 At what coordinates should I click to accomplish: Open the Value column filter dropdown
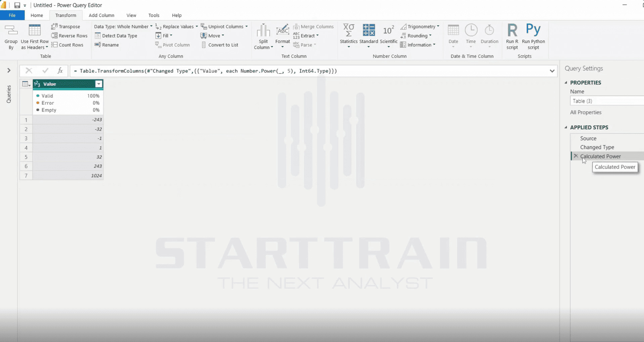click(99, 84)
